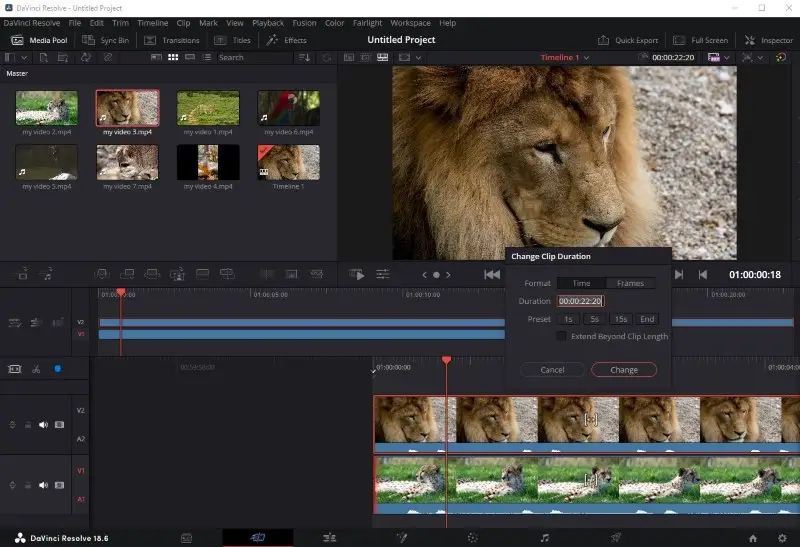Click the Import Media icon

[43, 58]
